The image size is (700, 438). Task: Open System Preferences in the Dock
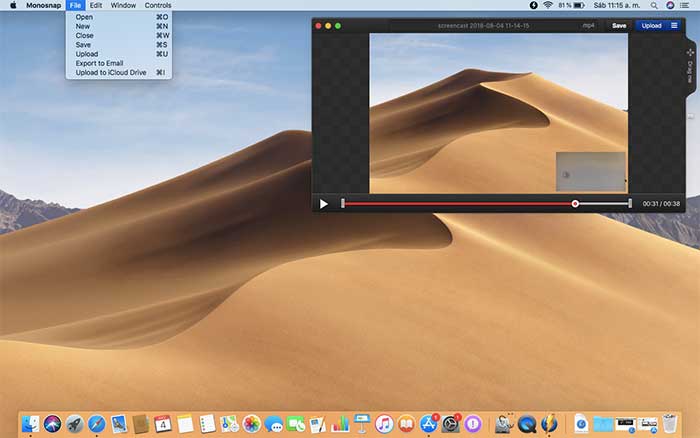click(450, 424)
